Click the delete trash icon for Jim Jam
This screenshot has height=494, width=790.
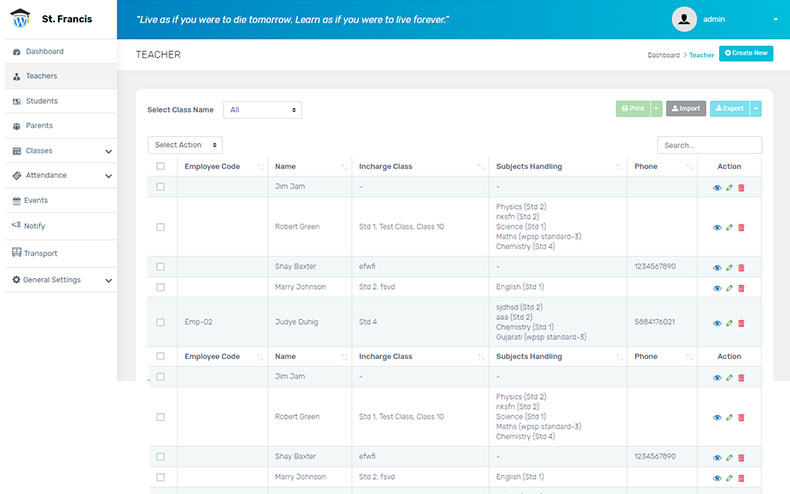(x=741, y=187)
